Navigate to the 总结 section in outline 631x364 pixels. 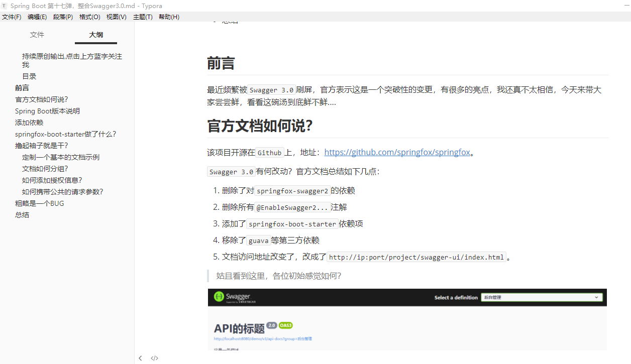point(22,214)
